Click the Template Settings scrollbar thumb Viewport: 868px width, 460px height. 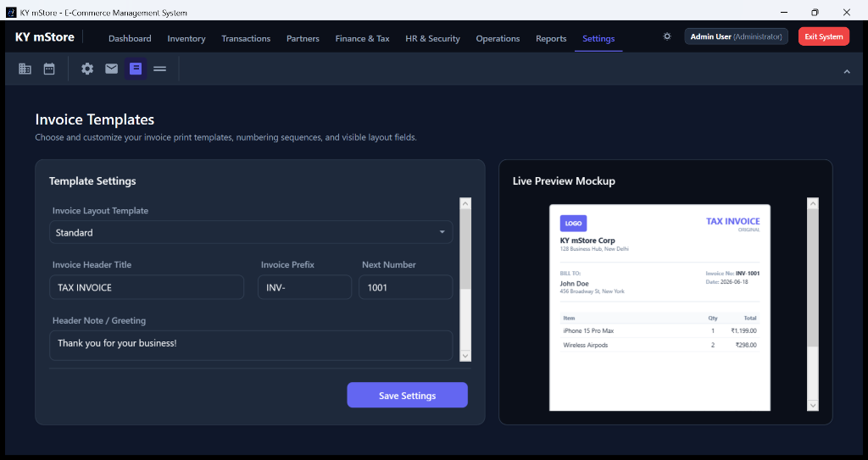pos(465,249)
